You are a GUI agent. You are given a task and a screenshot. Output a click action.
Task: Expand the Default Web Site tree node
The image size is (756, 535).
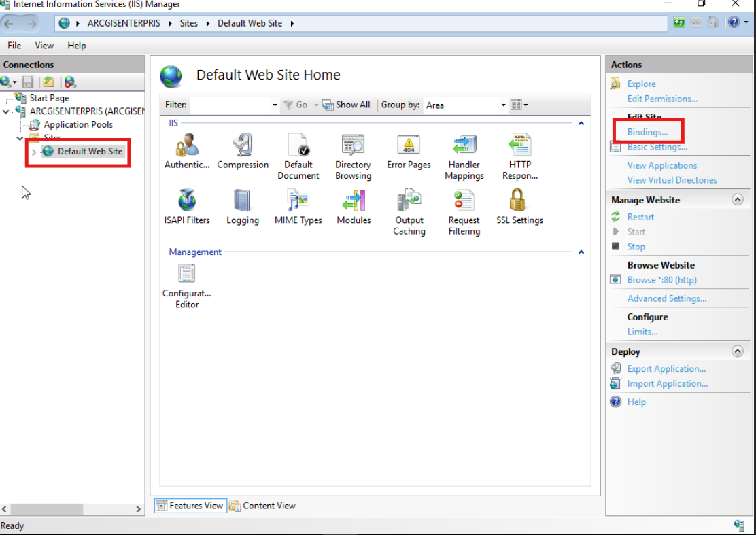pyautogui.click(x=34, y=152)
